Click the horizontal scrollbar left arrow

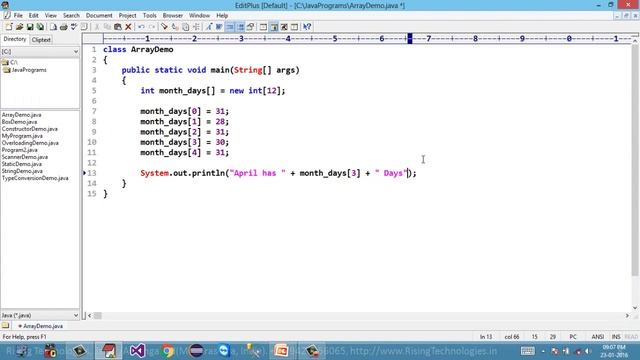(89, 316)
